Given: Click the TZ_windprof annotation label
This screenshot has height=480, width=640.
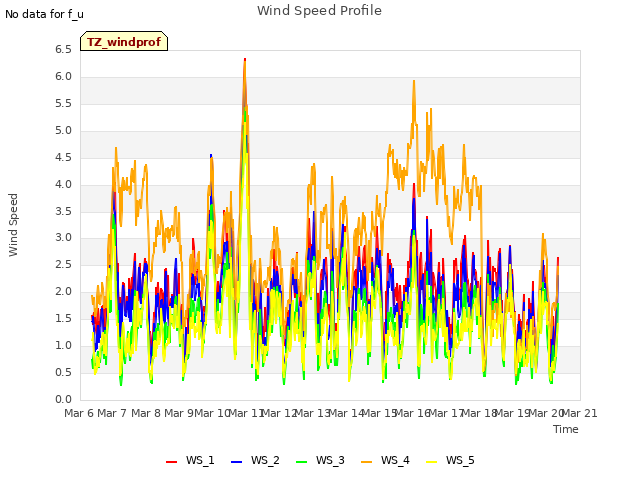Looking at the screenshot, I should (x=124, y=41).
